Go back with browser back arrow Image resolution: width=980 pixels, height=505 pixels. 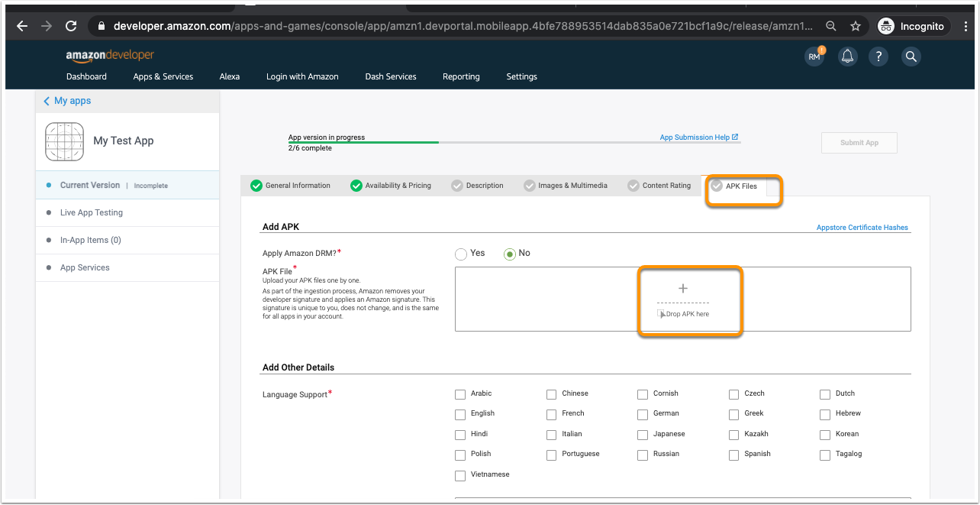click(x=22, y=26)
